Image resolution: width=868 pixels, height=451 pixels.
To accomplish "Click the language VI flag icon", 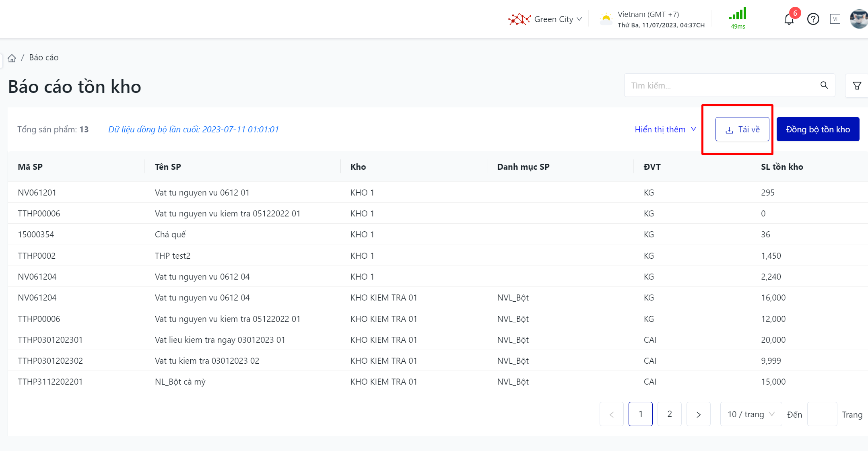I will point(835,19).
